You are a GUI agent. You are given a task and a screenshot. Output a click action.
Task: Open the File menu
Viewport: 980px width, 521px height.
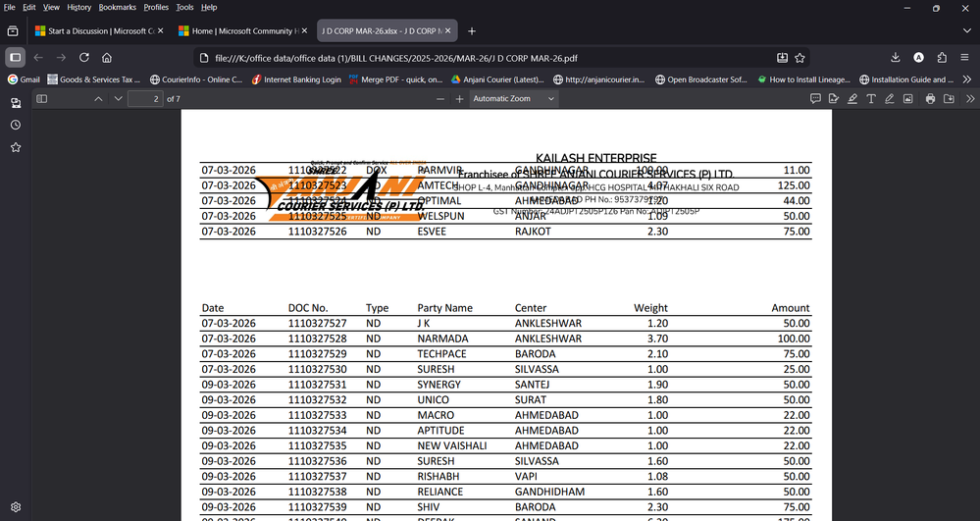(10, 8)
